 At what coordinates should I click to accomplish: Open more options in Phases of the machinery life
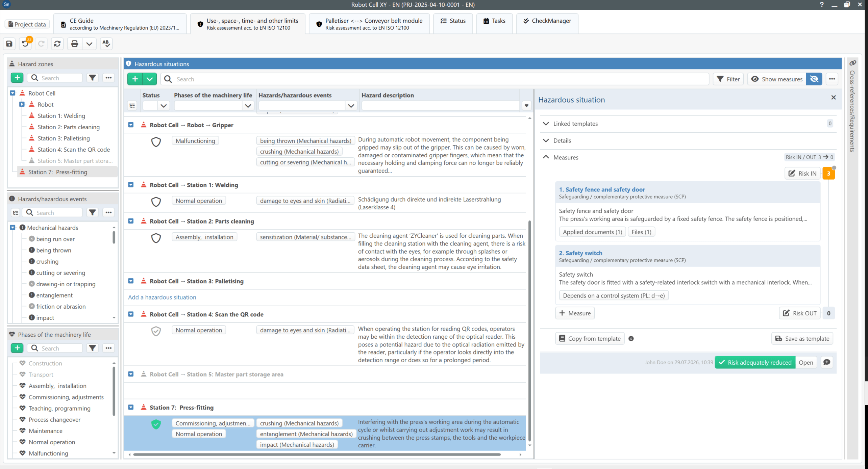click(x=108, y=348)
